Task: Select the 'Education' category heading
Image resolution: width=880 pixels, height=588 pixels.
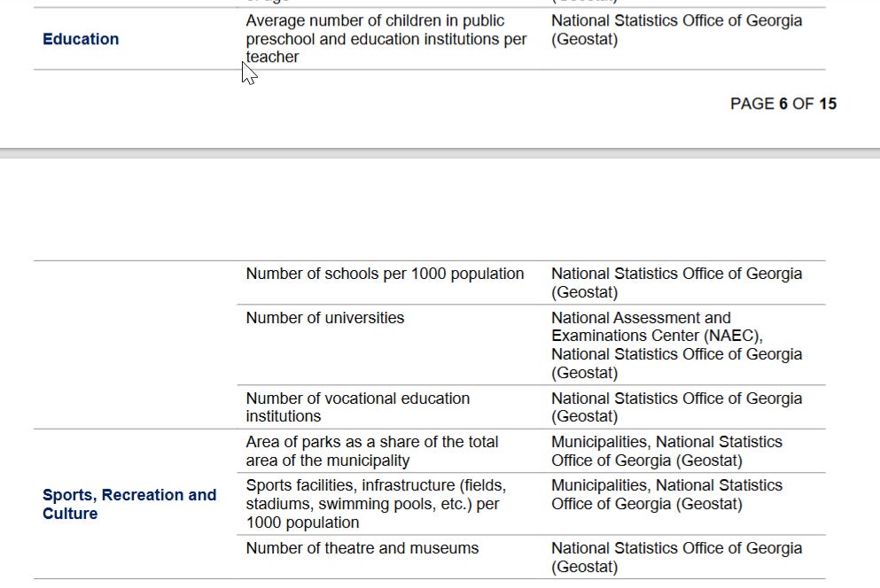Action: (81, 39)
